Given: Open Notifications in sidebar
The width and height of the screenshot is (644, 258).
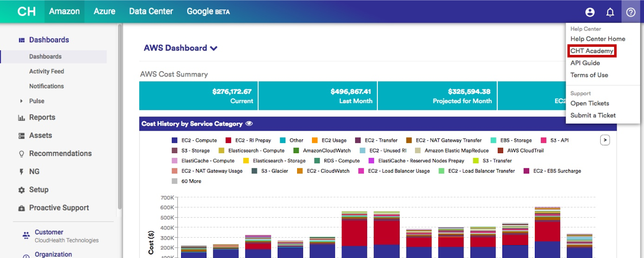Looking at the screenshot, I should (x=47, y=86).
